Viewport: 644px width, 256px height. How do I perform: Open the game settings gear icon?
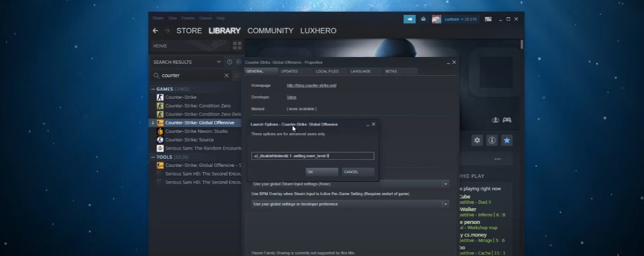(x=477, y=140)
